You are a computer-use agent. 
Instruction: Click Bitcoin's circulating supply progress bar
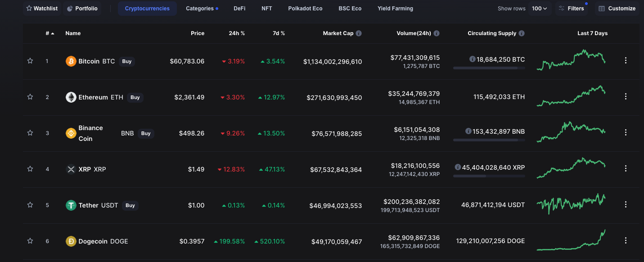click(489, 68)
